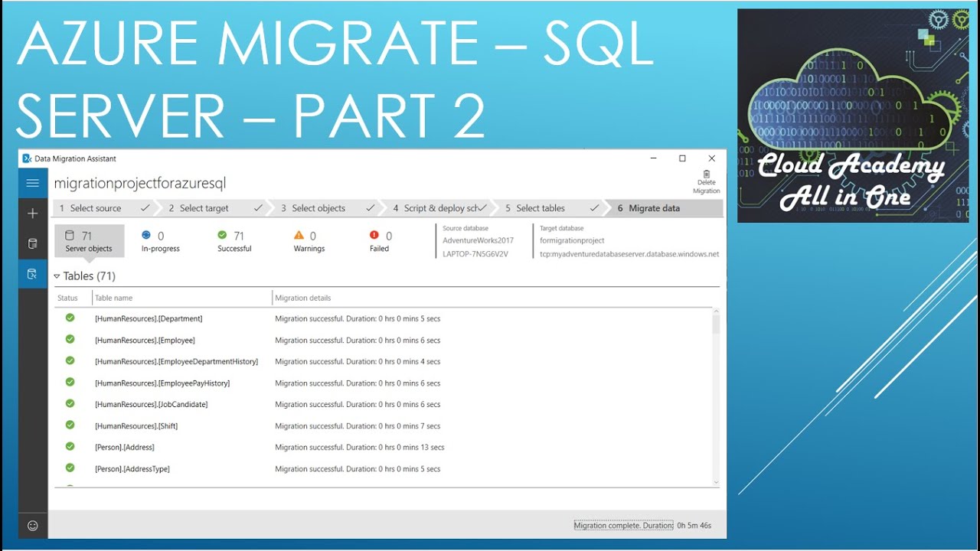Click migration details showing 7 secs duration
980x551 pixels.
point(358,425)
